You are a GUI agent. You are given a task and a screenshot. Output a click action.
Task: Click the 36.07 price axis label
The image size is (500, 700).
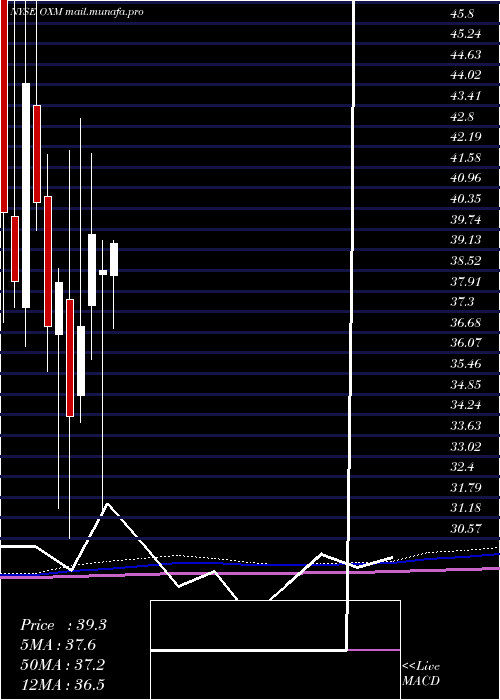[466, 343]
